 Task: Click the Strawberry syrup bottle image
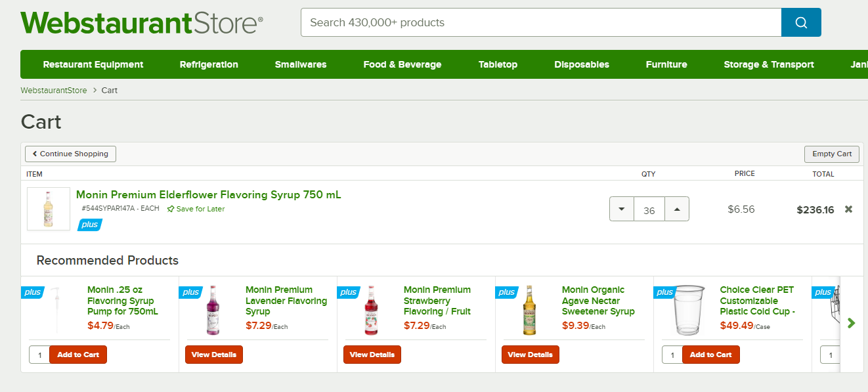pyautogui.click(x=372, y=310)
